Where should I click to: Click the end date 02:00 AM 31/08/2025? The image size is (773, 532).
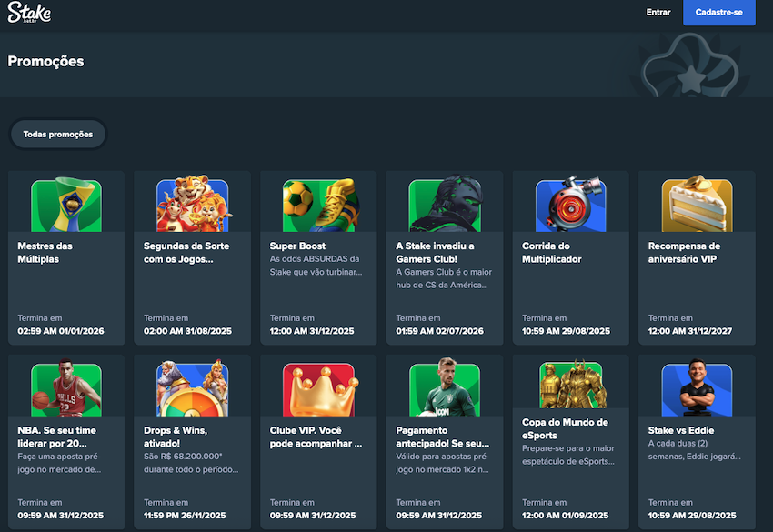[x=187, y=331]
